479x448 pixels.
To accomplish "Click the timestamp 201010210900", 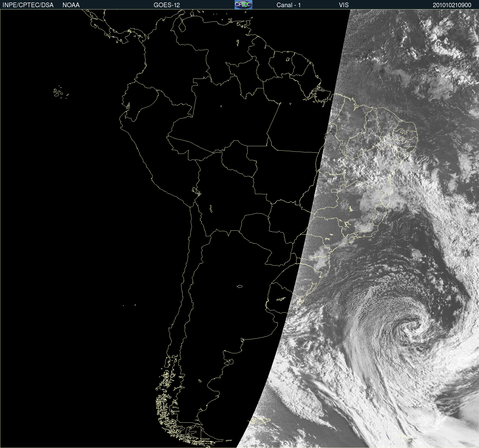I will (452, 5).
